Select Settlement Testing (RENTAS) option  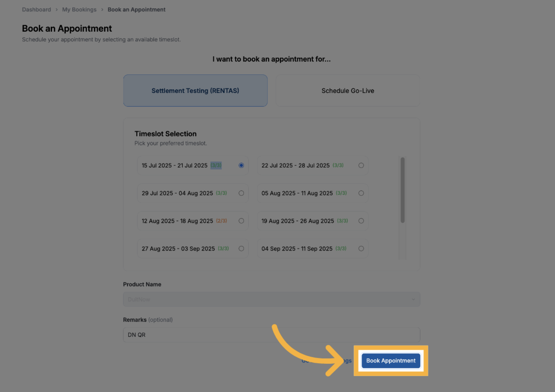[195, 91]
